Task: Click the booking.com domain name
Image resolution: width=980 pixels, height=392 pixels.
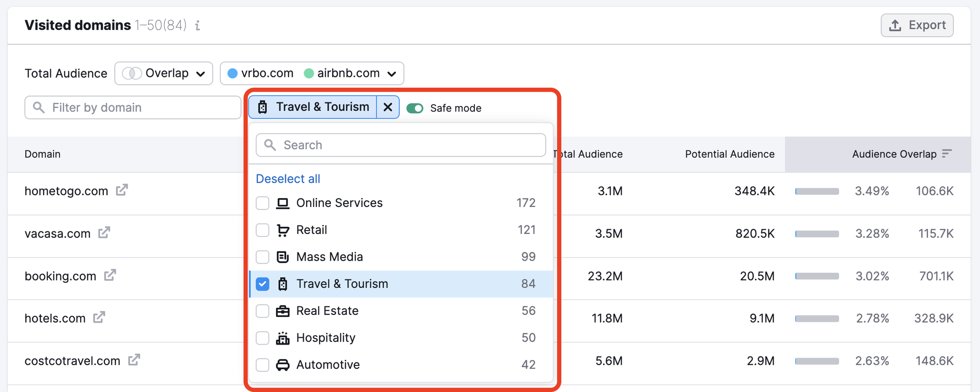Action: [x=61, y=276]
